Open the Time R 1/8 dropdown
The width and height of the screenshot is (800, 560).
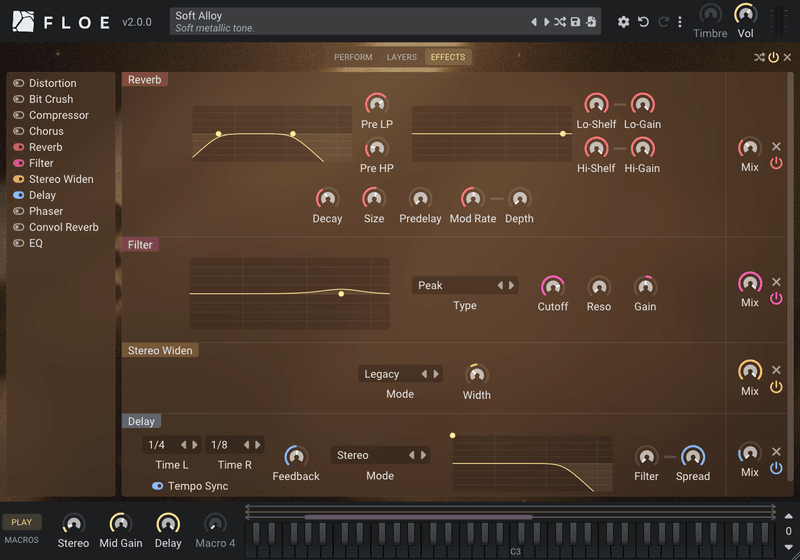(x=234, y=445)
